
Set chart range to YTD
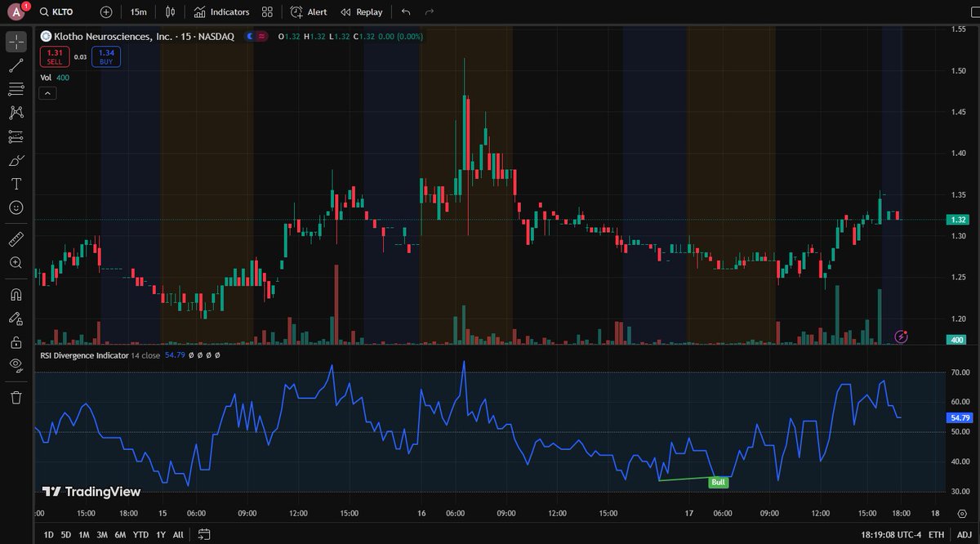tap(140, 534)
